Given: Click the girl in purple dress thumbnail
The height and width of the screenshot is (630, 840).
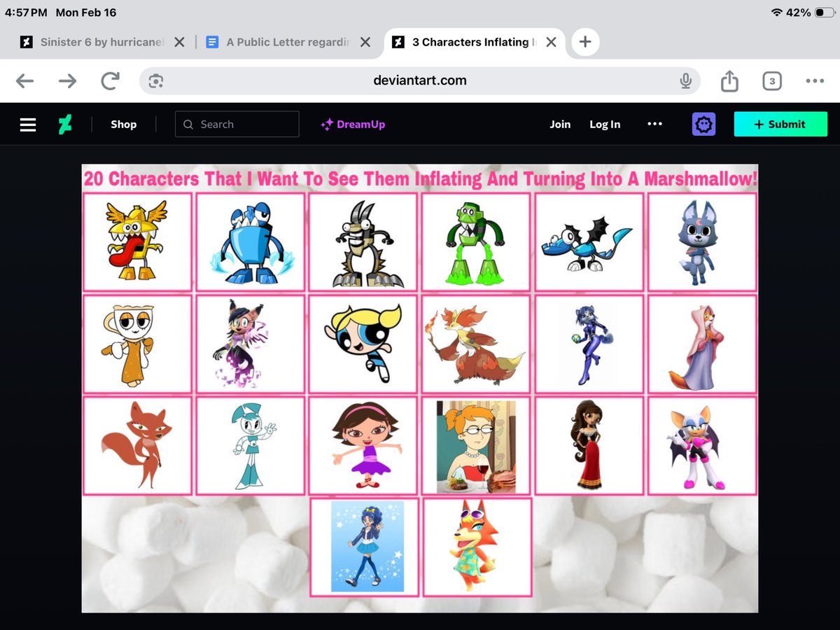Looking at the screenshot, I should pos(363,446).
